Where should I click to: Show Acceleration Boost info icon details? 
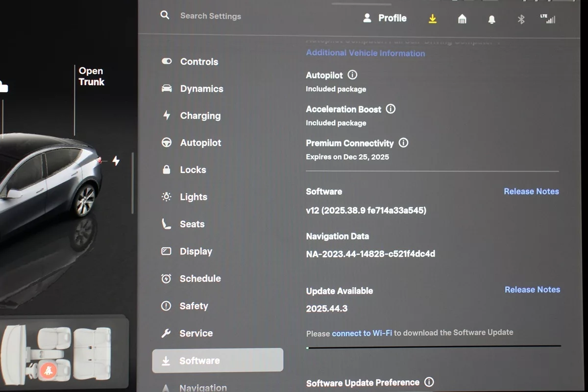click(391, 109)
